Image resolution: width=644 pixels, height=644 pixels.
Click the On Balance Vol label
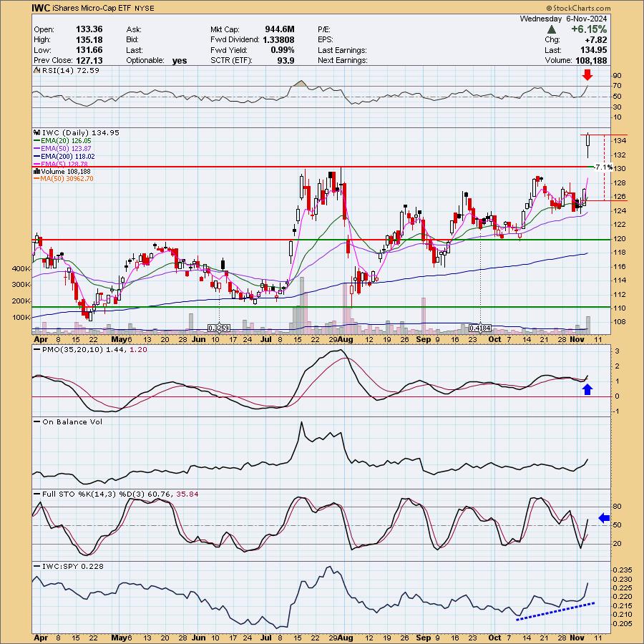72,422
